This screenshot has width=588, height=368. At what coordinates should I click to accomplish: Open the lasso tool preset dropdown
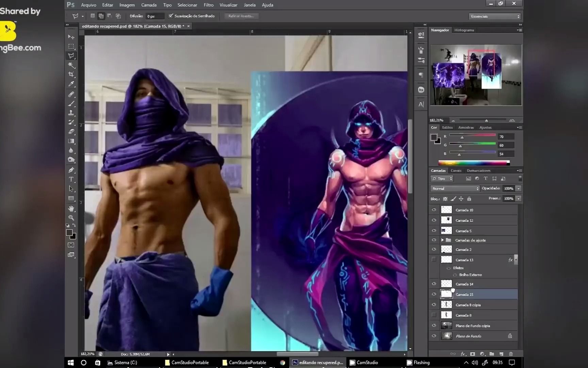pos(83,16)
